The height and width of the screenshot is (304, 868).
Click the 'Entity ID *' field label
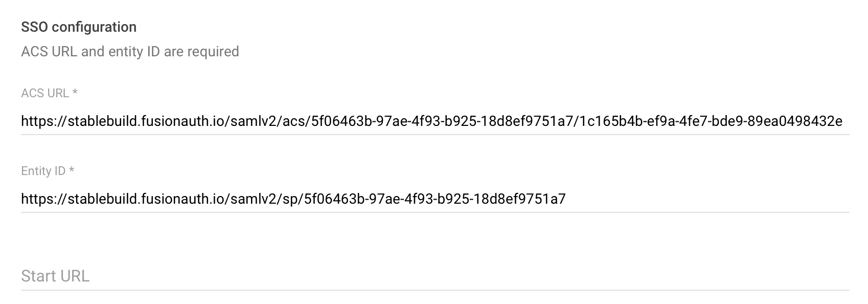click(x=43, y=171)
